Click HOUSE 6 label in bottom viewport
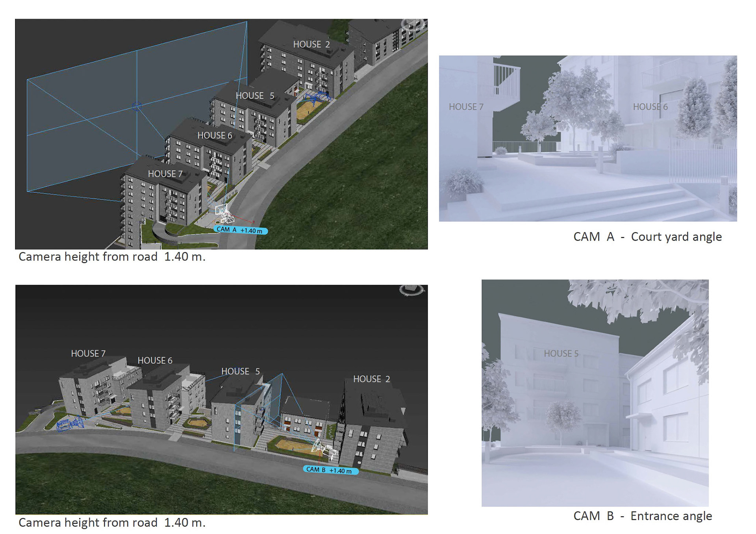 155,360
